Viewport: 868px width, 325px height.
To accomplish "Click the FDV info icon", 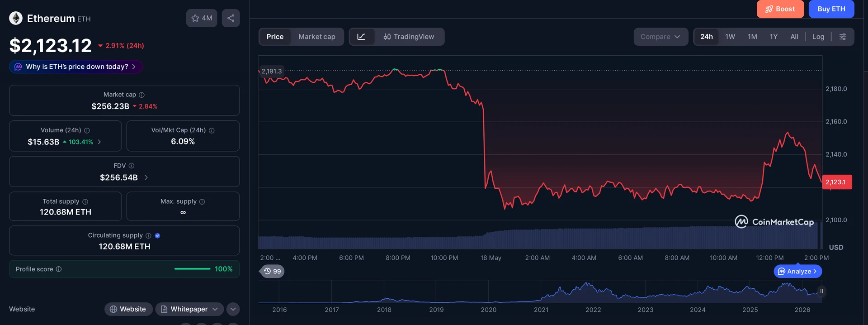I will pos(132,166).
